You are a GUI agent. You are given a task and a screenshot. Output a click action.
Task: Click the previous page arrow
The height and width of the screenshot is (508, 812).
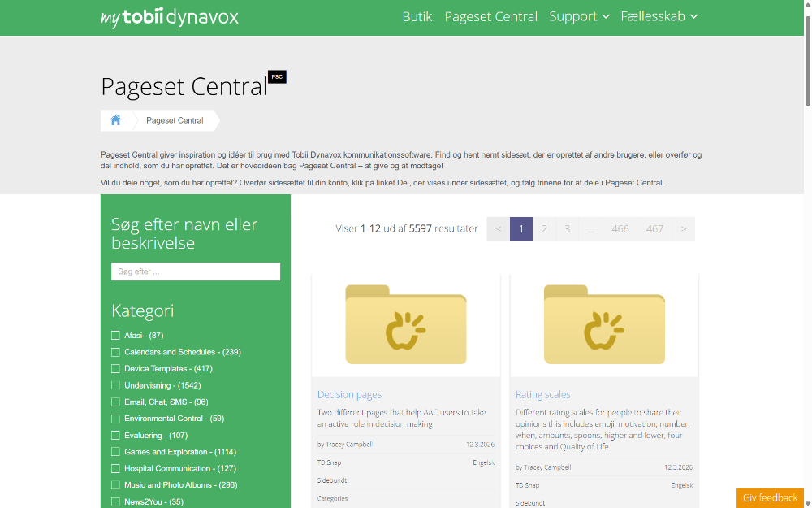point(499,229)
